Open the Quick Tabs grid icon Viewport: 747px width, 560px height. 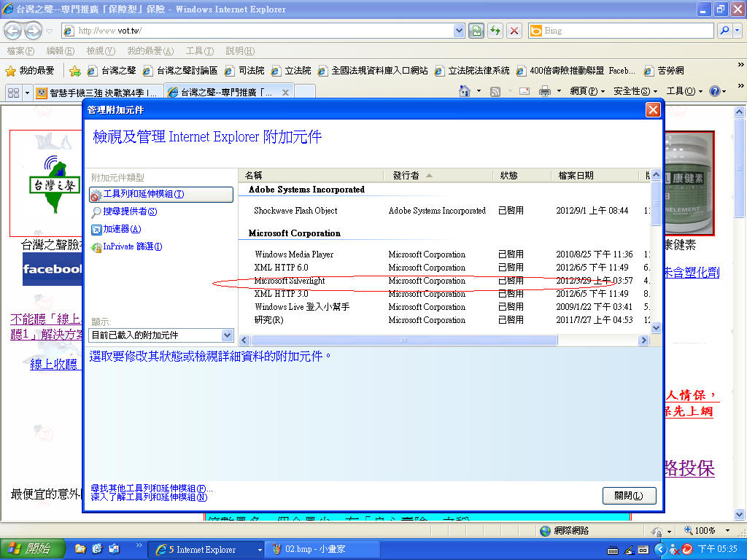[x=13, y=93]
